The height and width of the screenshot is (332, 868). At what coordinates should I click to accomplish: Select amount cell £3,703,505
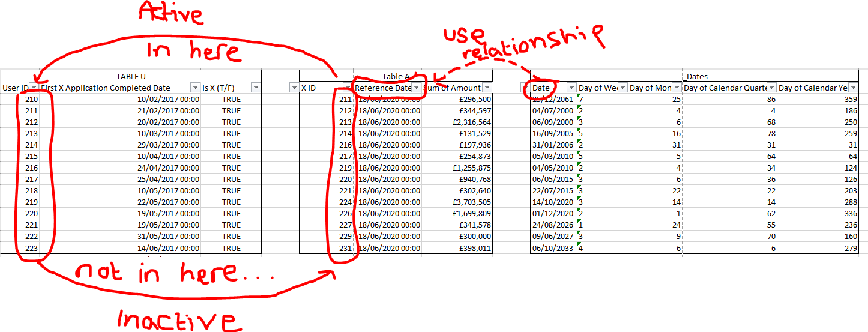457,202
